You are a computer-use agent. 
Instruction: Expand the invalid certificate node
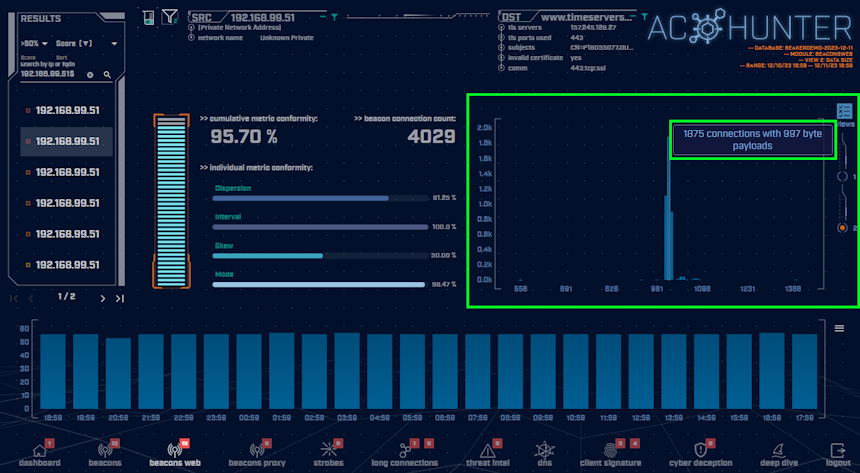(501, 58)
